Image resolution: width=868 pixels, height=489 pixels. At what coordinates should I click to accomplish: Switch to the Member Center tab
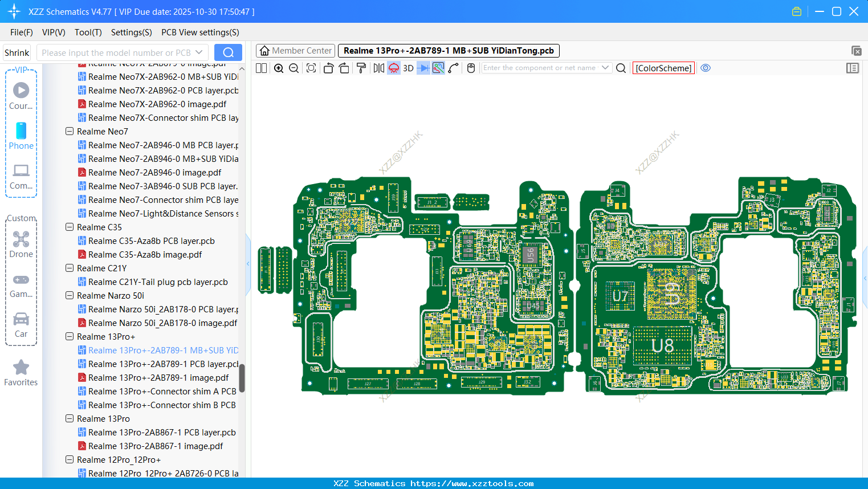(x=296, y=51)
